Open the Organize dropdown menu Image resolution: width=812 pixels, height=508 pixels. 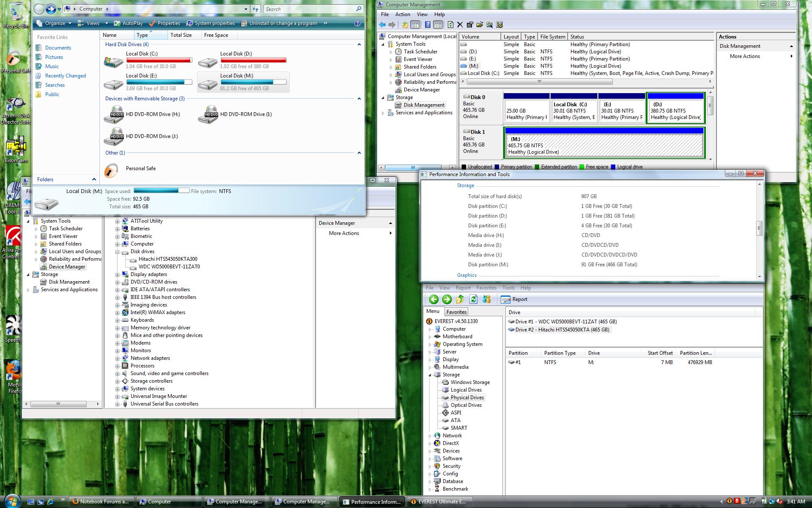click(54, 23)
